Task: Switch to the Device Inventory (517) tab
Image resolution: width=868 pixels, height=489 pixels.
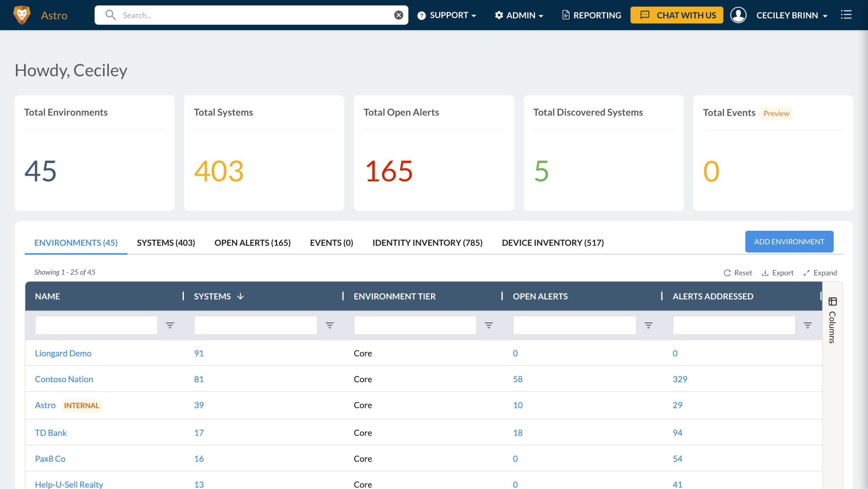Action: [553, 243]
